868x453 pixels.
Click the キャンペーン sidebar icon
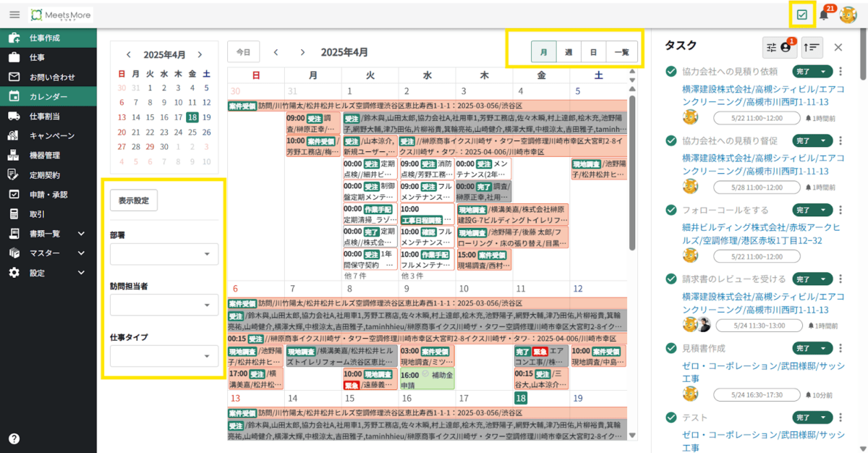coord(14,135)
